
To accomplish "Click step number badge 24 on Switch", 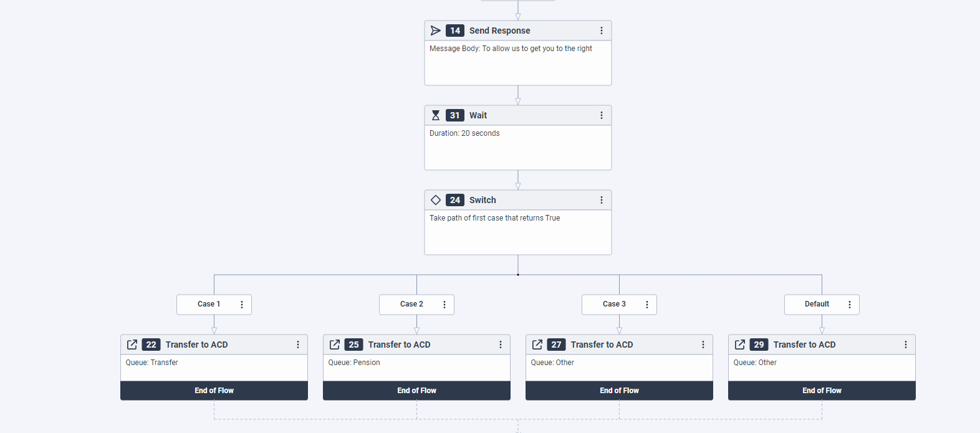I will [x=455, y=200].
